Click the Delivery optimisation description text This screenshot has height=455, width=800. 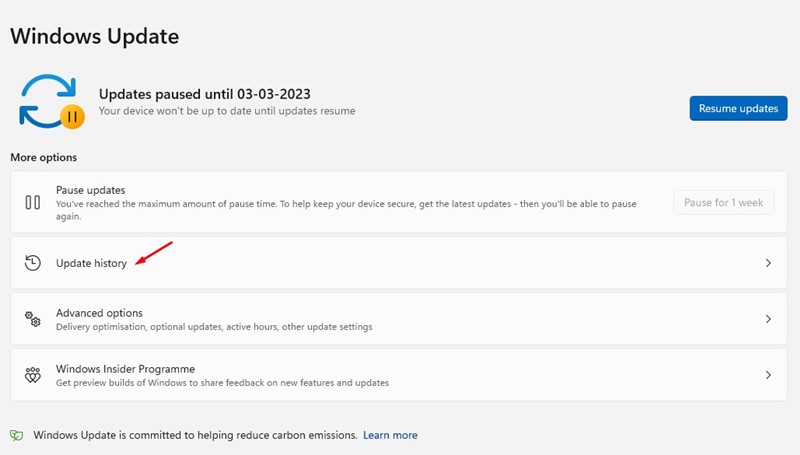click(214, 326)
